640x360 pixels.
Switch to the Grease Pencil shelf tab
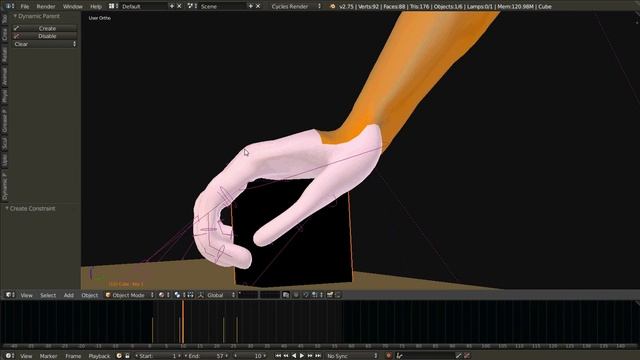pyautogui.click(x=4, y=120)
